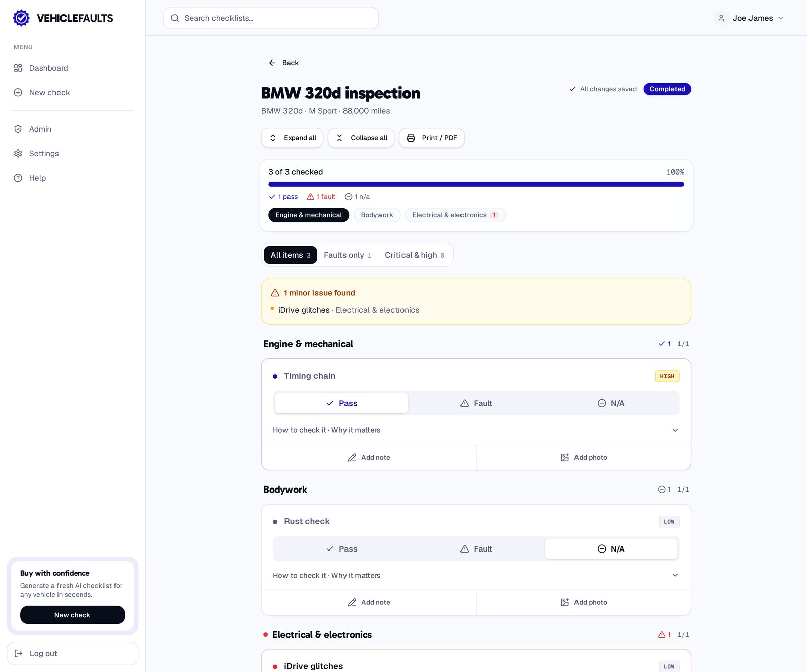Switch to the Critical & high tab
807x672 pixels.
pyautogui.click(x=415, y=255)
